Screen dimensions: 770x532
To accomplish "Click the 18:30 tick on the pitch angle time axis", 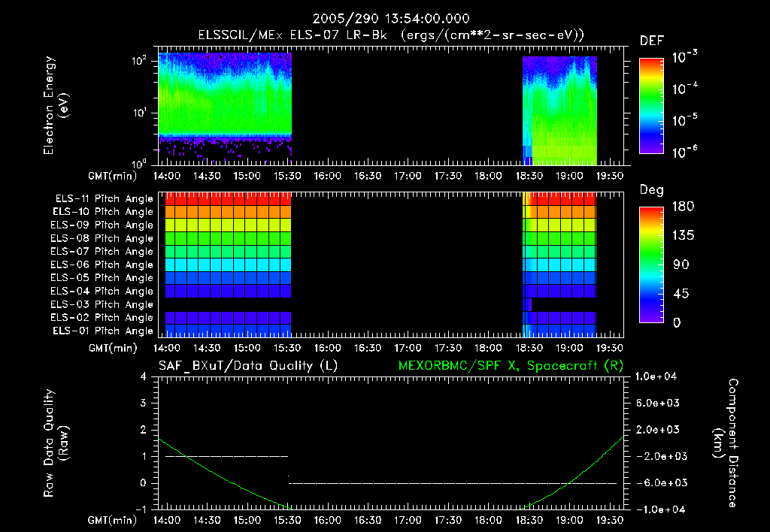I will 529,348.
